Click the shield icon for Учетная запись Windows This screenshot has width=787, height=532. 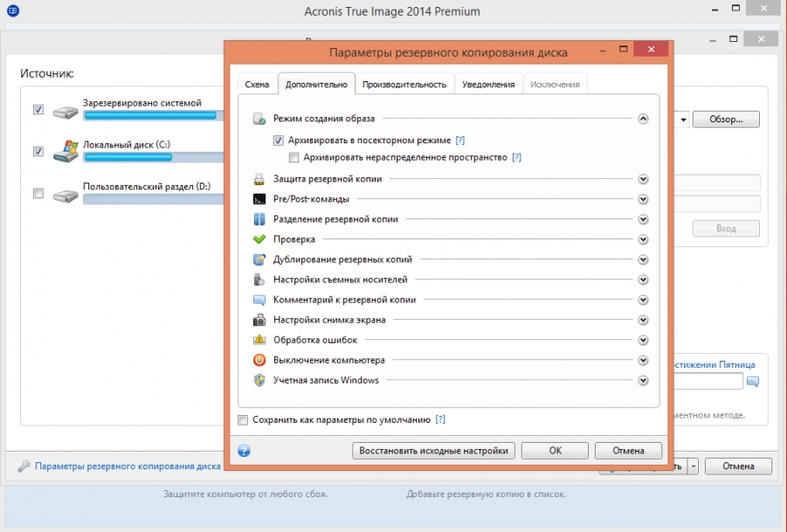pyautogui.click(x=259, y=380)
